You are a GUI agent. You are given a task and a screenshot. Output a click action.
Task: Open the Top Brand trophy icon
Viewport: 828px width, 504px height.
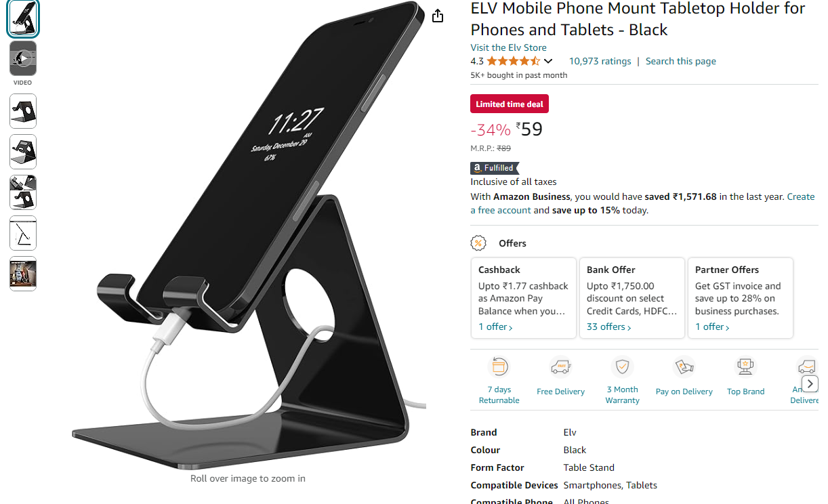click(x=745, y=366)
